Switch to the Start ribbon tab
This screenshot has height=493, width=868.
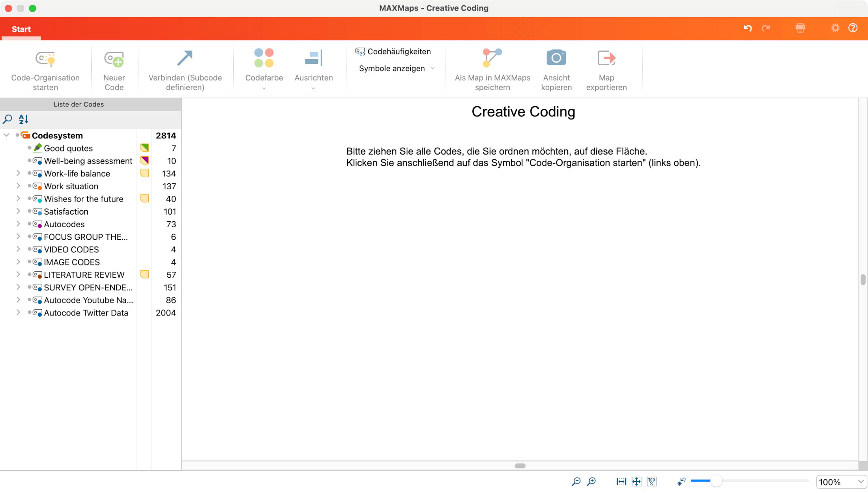[x=21, y=29]
